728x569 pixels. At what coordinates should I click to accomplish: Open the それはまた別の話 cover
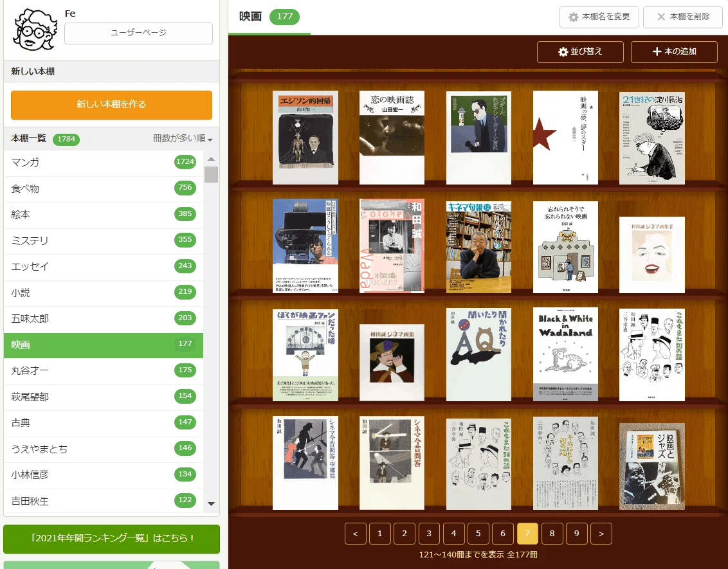pos(565,463)
